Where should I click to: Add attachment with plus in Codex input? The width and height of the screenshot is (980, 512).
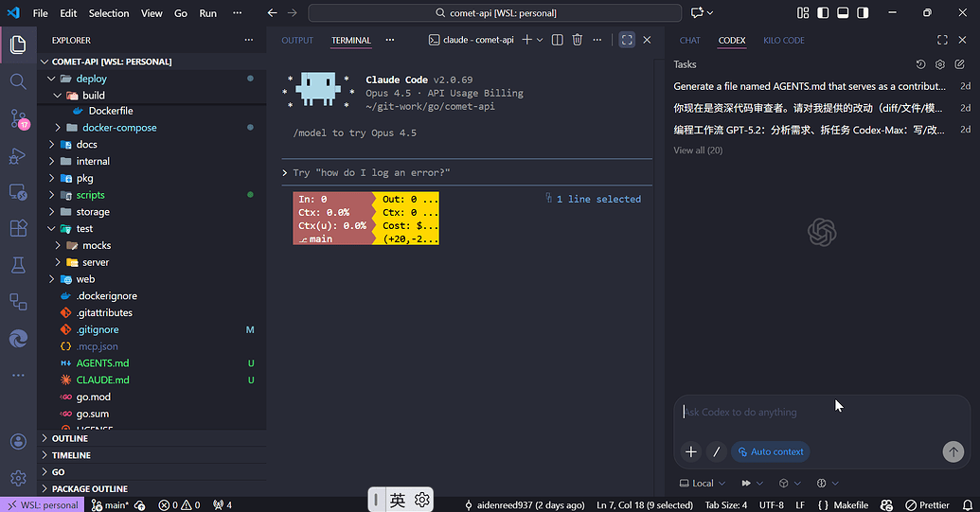(691, 451)
